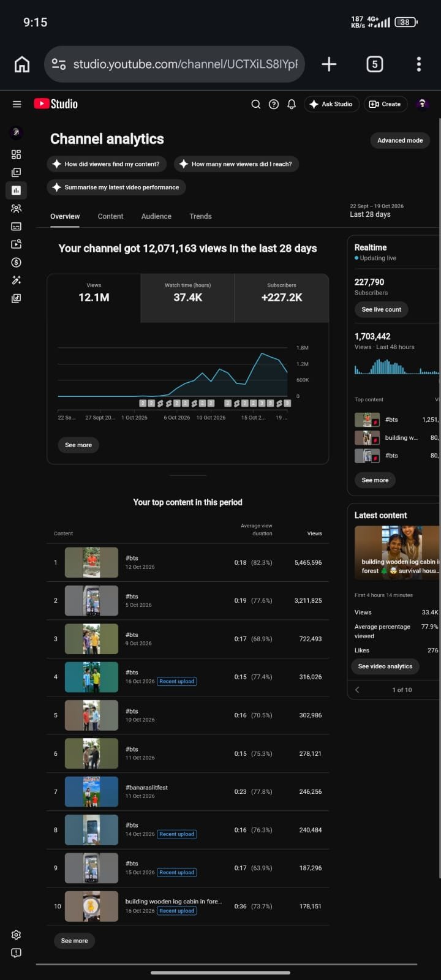Select the Subscribers metric card
Screen dimensions: 441x980
282,298
